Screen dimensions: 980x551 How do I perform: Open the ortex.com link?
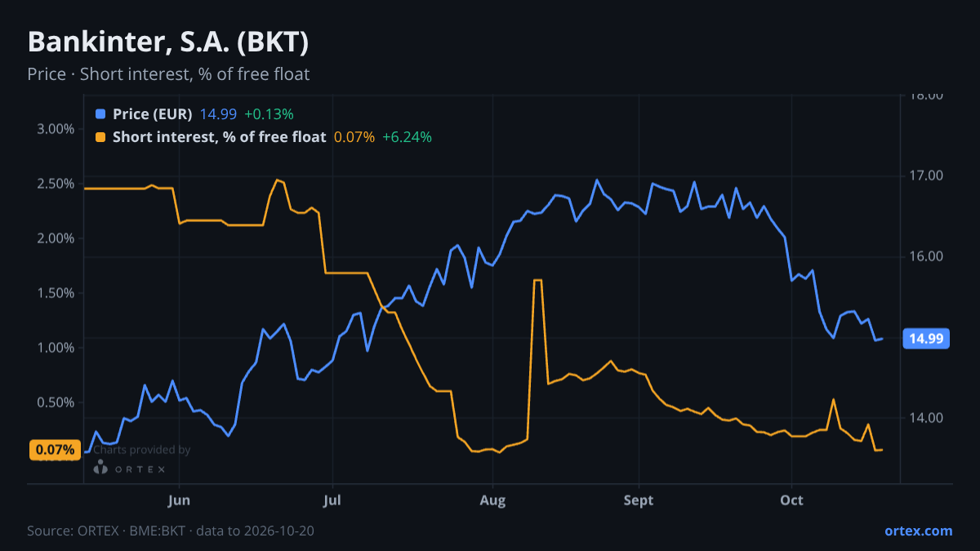tap(919, 531)
